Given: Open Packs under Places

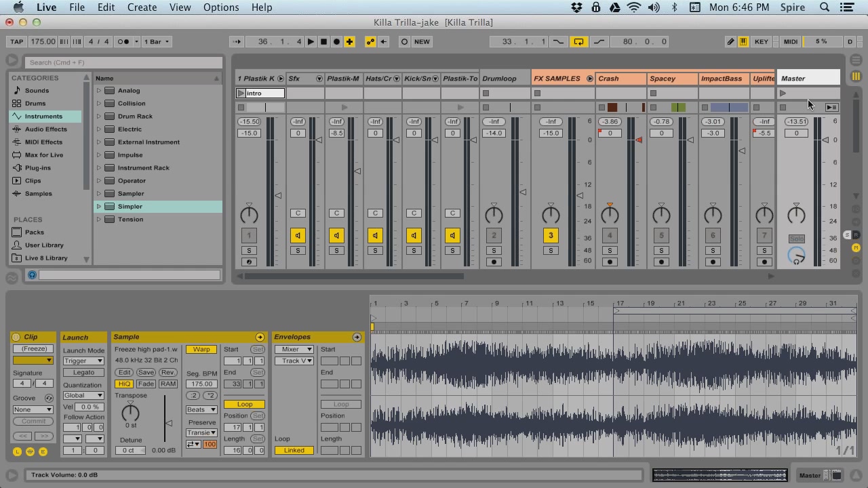Looking at the screenshot, I should coord(35,232).
